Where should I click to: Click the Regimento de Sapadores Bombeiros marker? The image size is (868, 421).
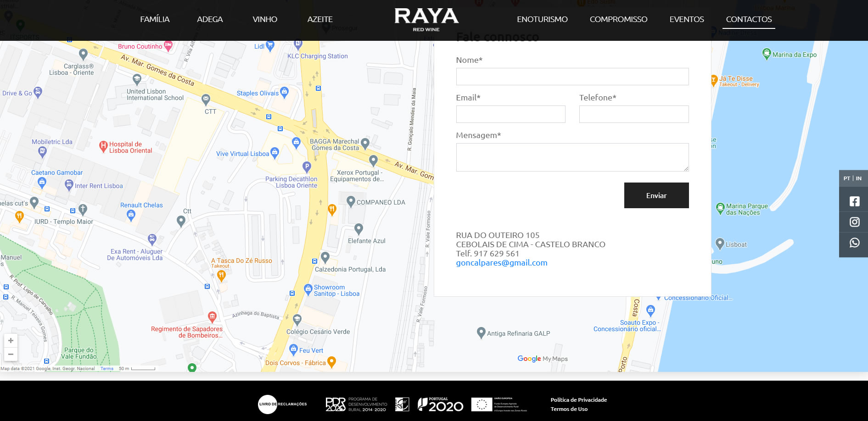tap(212, 316)
